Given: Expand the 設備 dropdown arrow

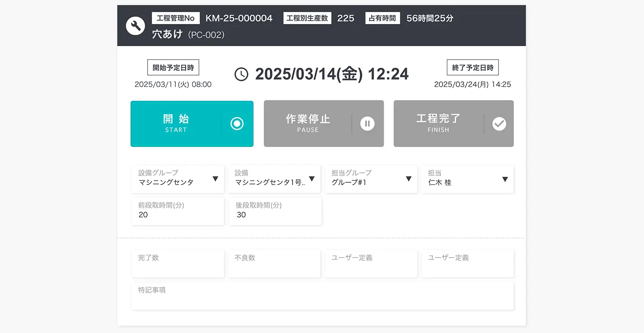Looking at the screenshot, I should point(311,179).
